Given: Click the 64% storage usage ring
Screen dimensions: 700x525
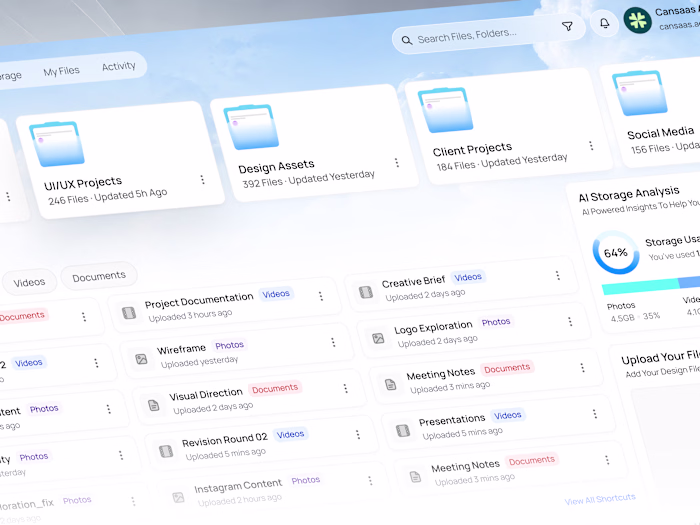Looking at the screenshot, I should 616,253.
